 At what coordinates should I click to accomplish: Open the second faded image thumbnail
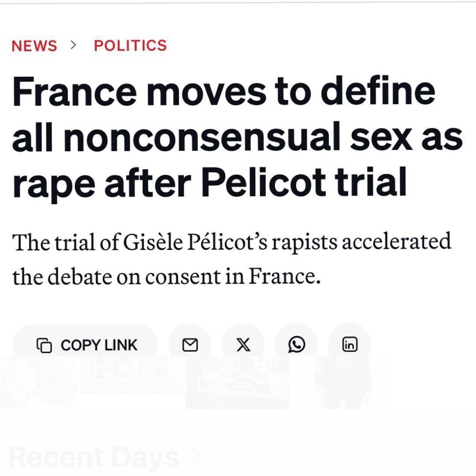click(x=132, y=375)
